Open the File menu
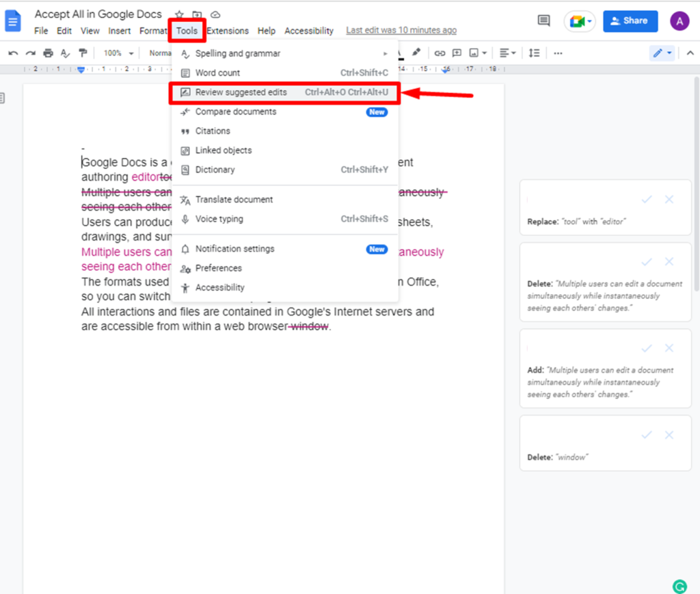This screenshot has width=700, height=594. tap(41, 31)
